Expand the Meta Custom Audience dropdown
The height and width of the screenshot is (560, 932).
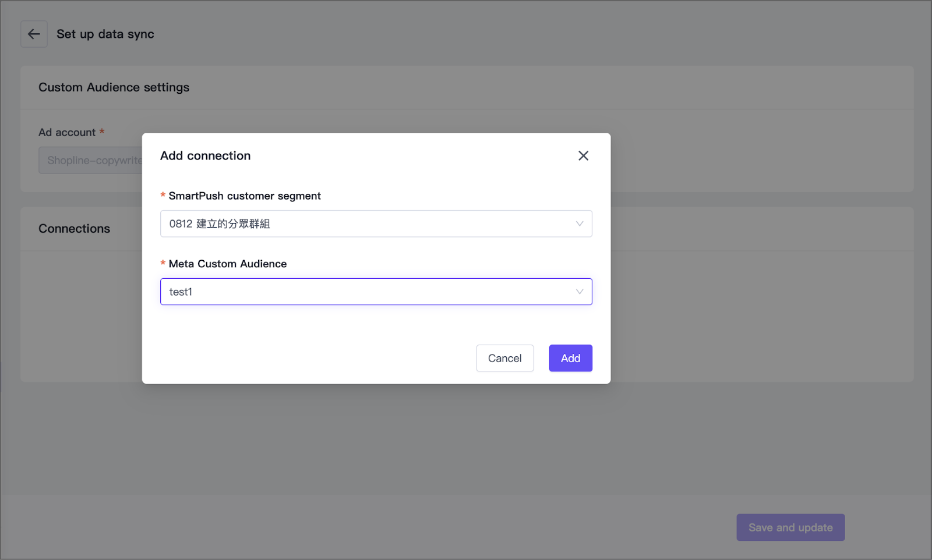pyautogui.click(x=376, y=292)
